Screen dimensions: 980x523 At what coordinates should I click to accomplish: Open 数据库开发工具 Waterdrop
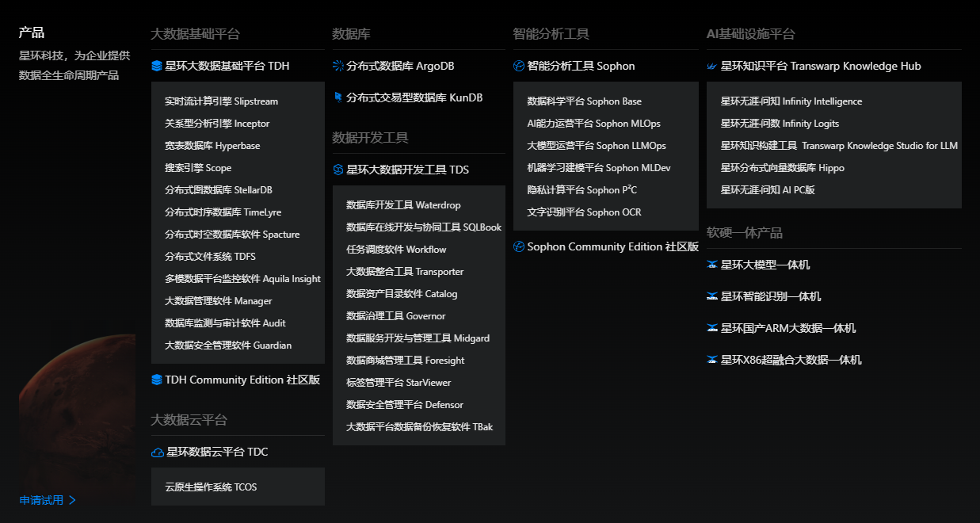(x=403, y=205)
